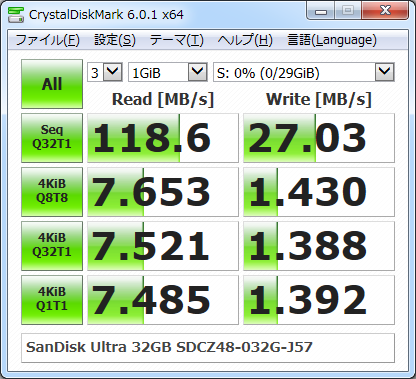Click the Read [MB/s] column header
The height and width of the screenshot is (379, 416).
click(163, 99)
